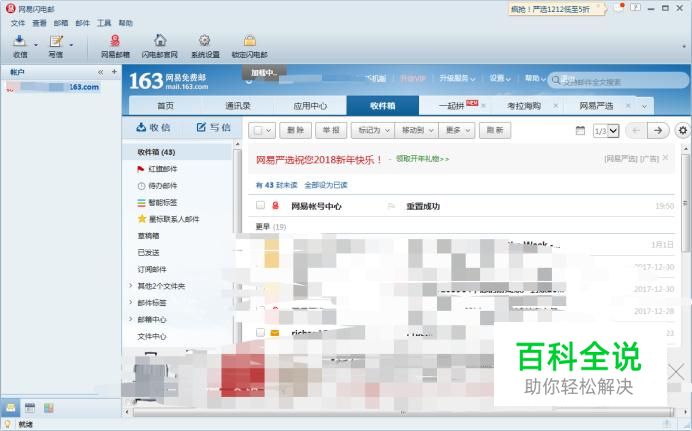The image size is (692, 431).
Task: Open the NetEase mailbox toolbar icon
Action: point(115,41)
